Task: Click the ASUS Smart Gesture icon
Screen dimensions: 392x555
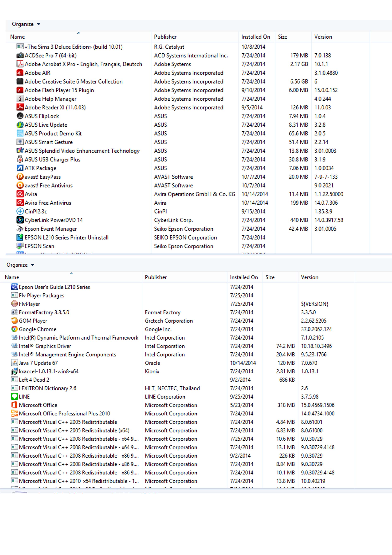Action: click(20, 142)
